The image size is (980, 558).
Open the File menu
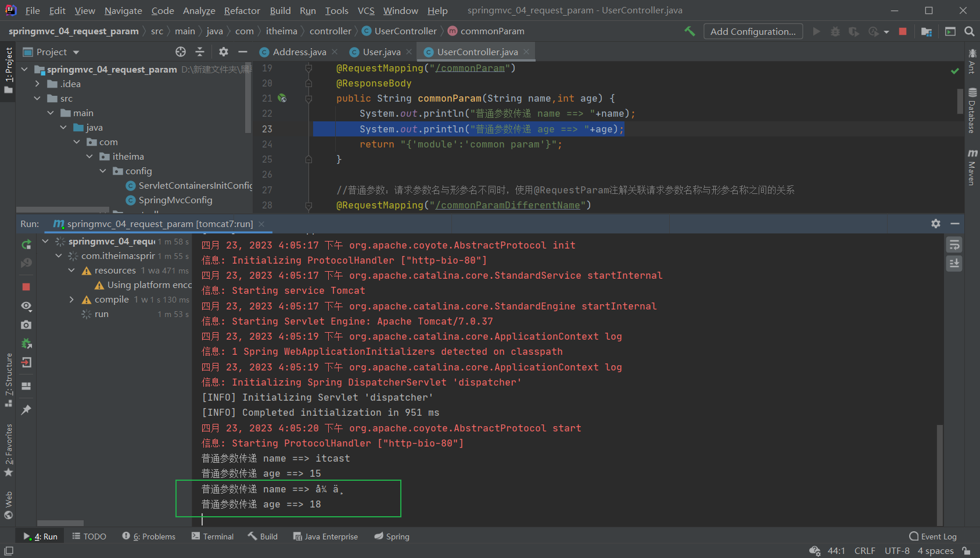point(33,10)
